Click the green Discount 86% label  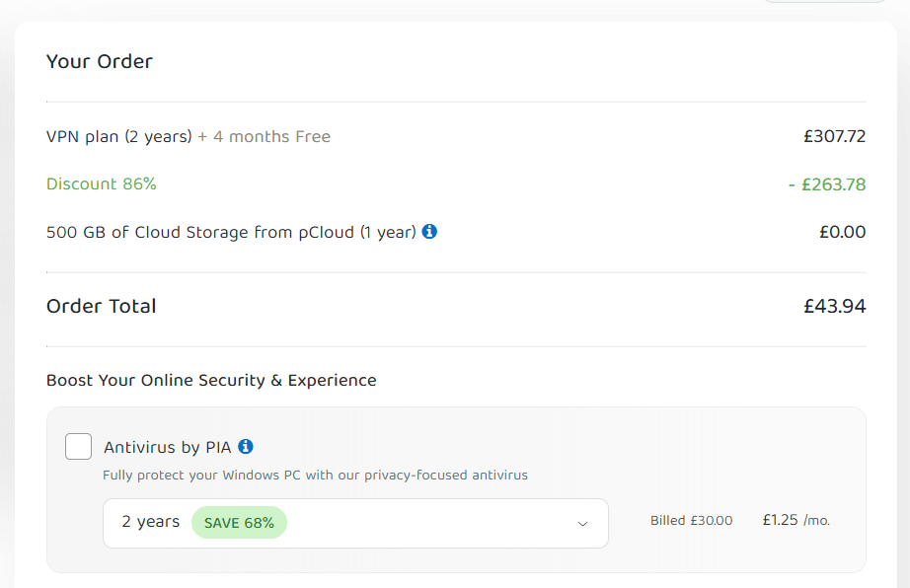pyautogui.click(x=102, y=184)
